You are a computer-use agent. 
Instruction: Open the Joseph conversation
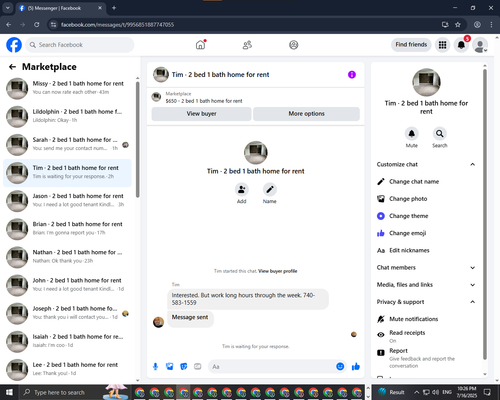[67, 314]
